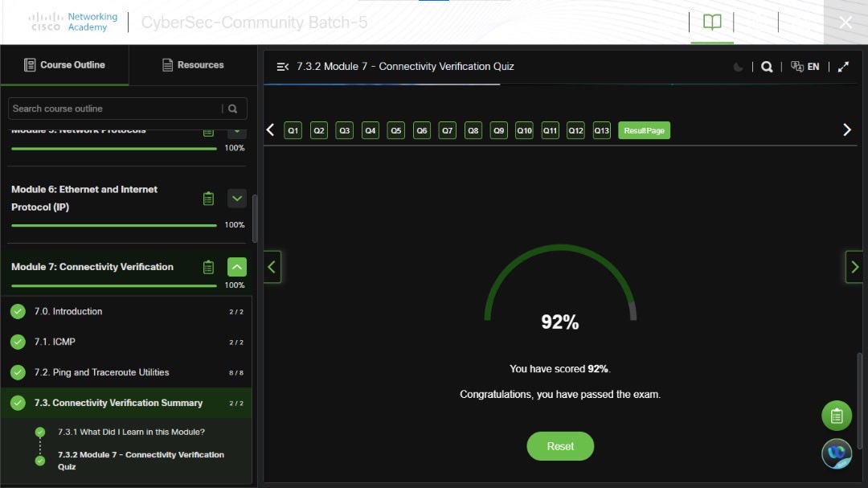The height and width of the screenshot is (488, 868).
Task: Click the course outline scrollbar
Action: pyautogui.click(x=255, y=219)
